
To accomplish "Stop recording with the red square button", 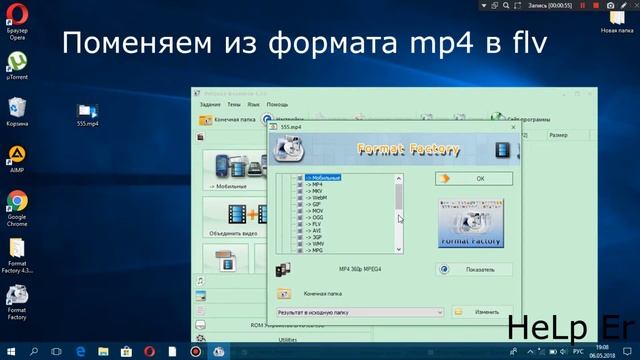I will point(596,5).
